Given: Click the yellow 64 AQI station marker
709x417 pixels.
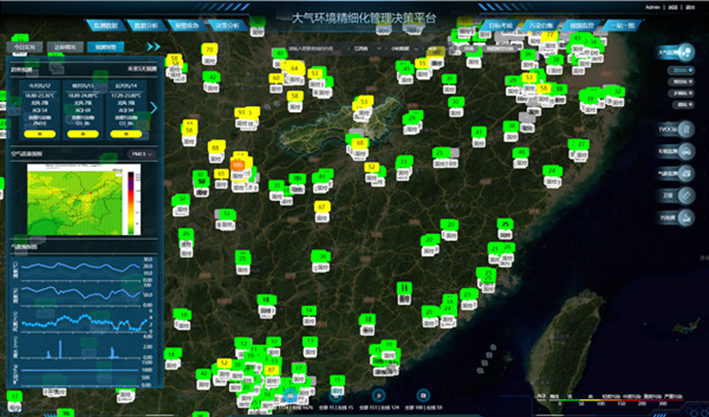Looking at the screenshot, I should click(x=295, y=68).
